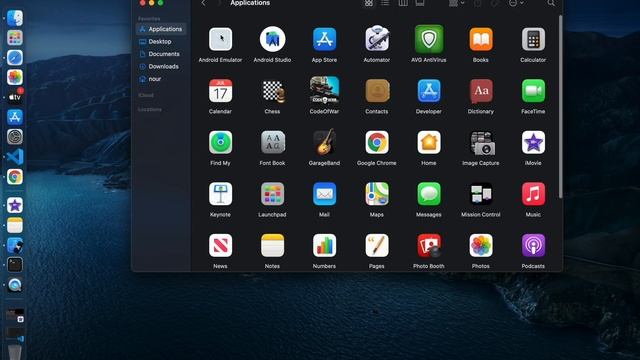Switch Finder to list view
The width and height of the screenshot is (640, 360).
coord(385,3)
